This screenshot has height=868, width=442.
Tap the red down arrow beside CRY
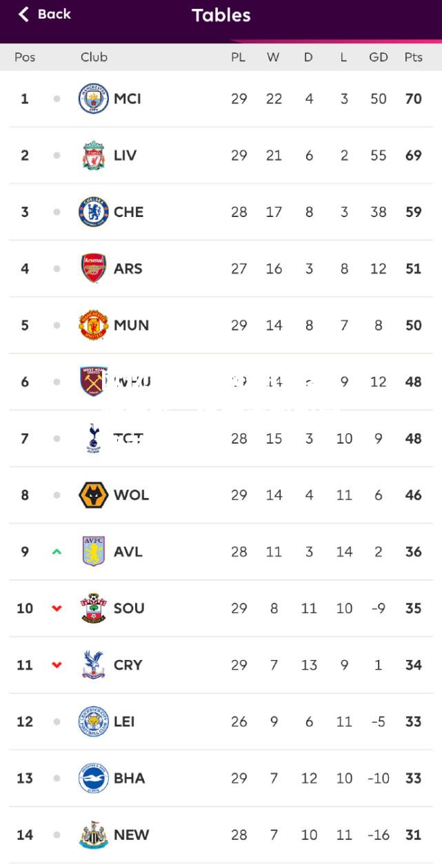pos(57,665)
